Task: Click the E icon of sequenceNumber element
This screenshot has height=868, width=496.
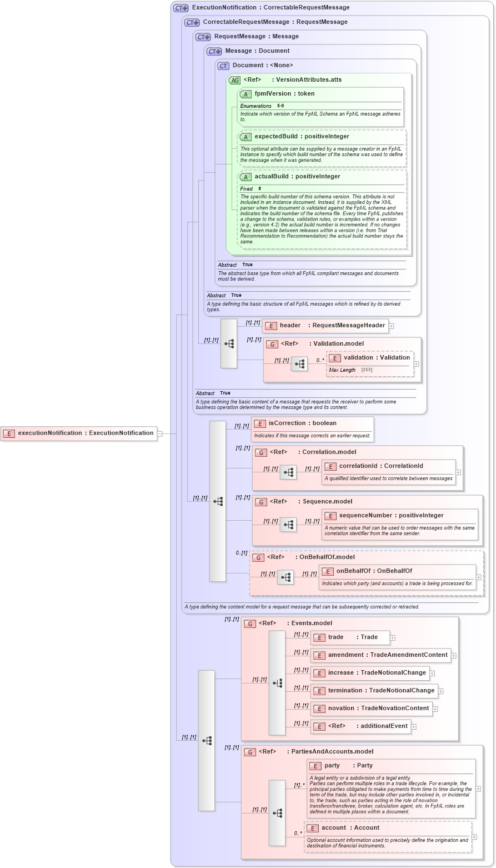Action: tap(330, 516)
